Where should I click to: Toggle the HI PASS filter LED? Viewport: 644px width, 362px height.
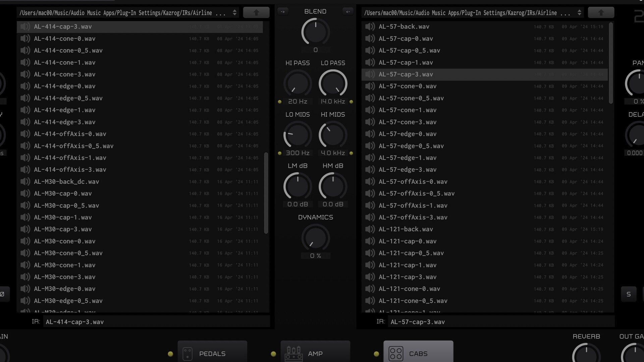point(280,102)
